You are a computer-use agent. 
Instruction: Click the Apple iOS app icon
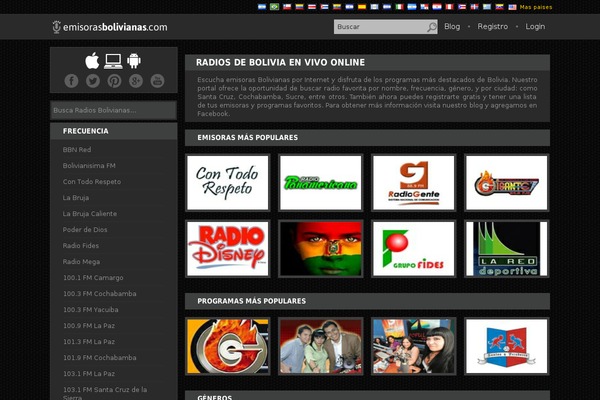[x=92, y=61]
